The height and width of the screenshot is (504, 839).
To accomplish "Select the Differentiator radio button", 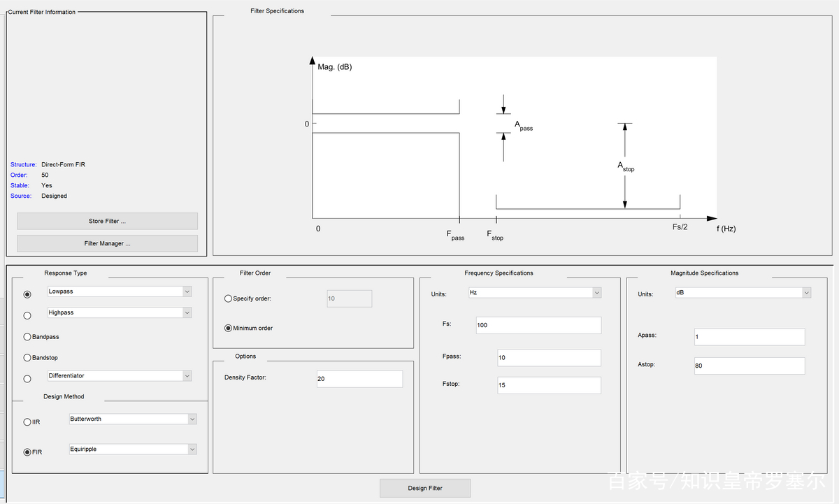I will click(x=27, y=379).
